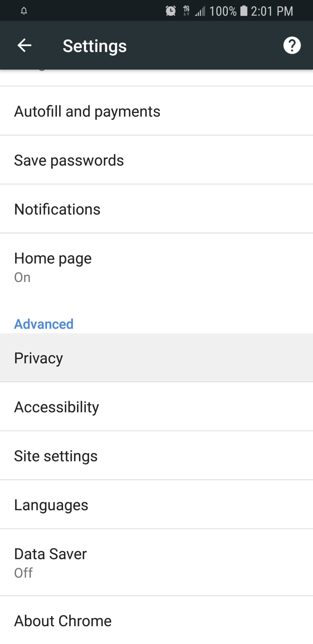Open the Languages selection list
Viewport: 313px width, 644px height.
coord(101,504)
